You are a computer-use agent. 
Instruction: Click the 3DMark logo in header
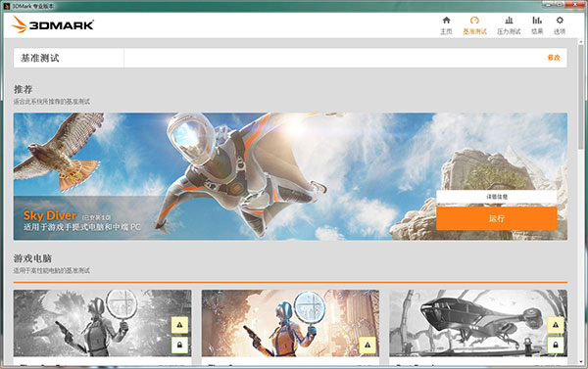tap(52, 24)
